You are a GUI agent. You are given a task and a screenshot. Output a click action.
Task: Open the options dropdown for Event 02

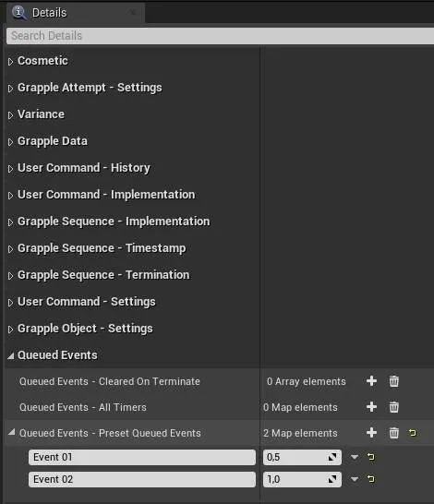pyautogui.click(x=355, y=480)
